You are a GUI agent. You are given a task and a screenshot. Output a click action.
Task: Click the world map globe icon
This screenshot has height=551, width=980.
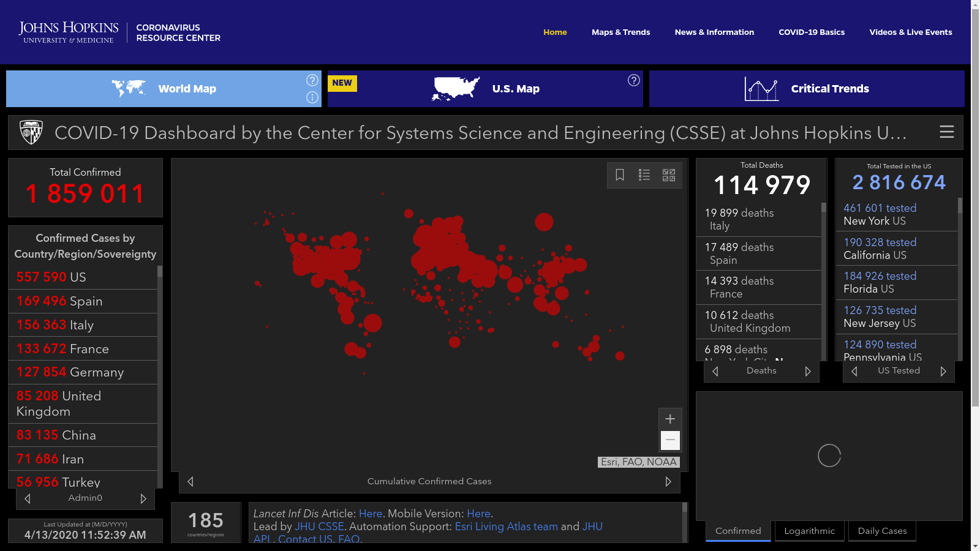pos(129,89)
